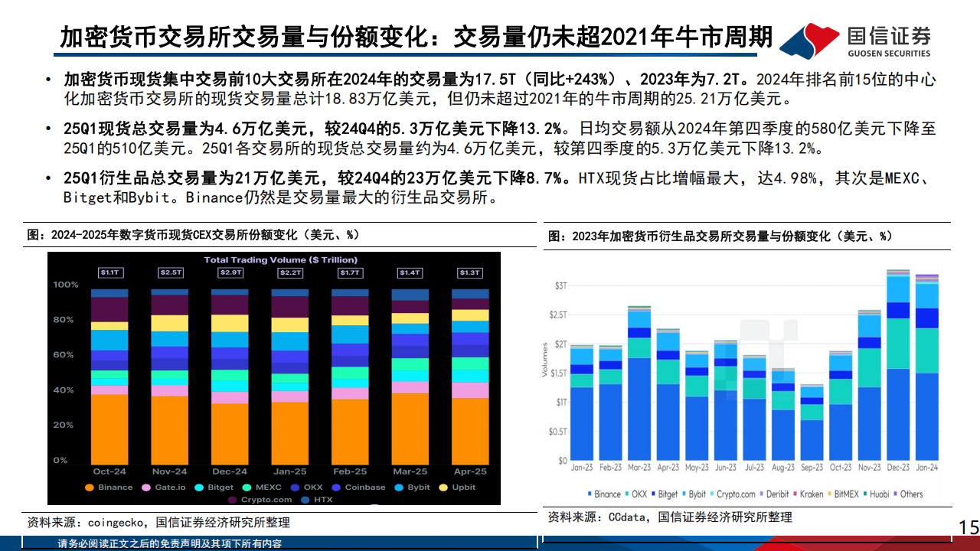Click the Dec-23 bar in derivatives chart

(897, 365)
